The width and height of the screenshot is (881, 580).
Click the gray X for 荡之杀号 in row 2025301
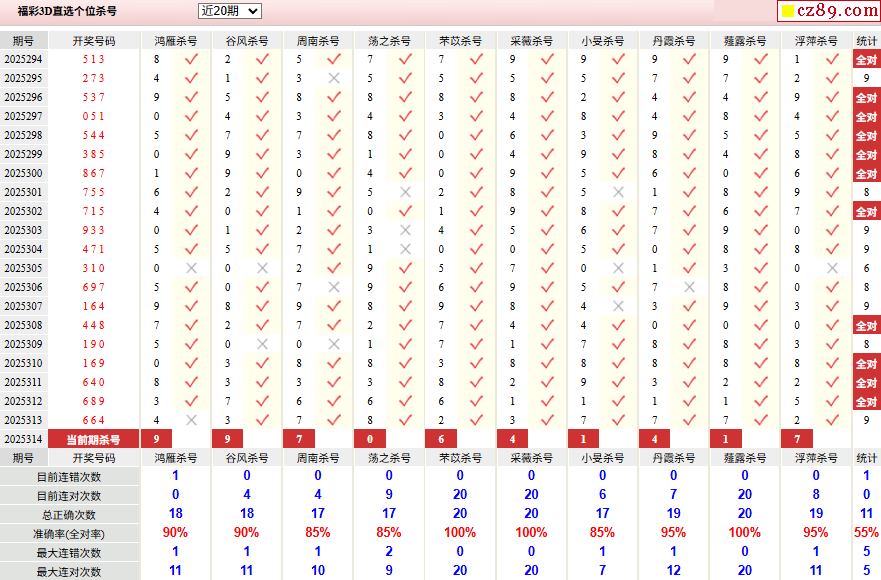tap(405, 192)
